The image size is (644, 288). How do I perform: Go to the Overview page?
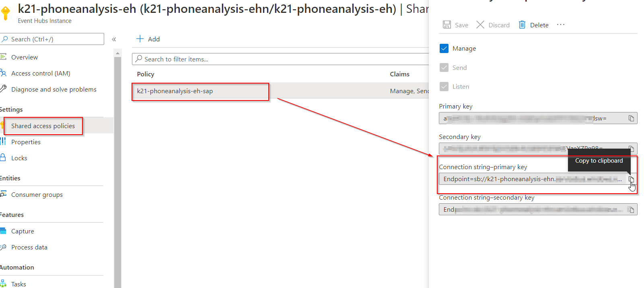(25, 57)
